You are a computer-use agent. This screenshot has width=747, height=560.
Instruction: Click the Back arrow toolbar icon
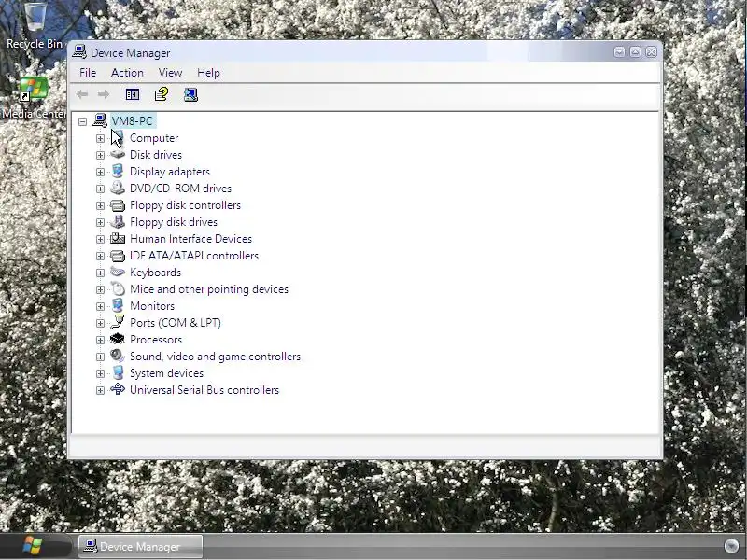pyautogui.click(x=82, y=94)
